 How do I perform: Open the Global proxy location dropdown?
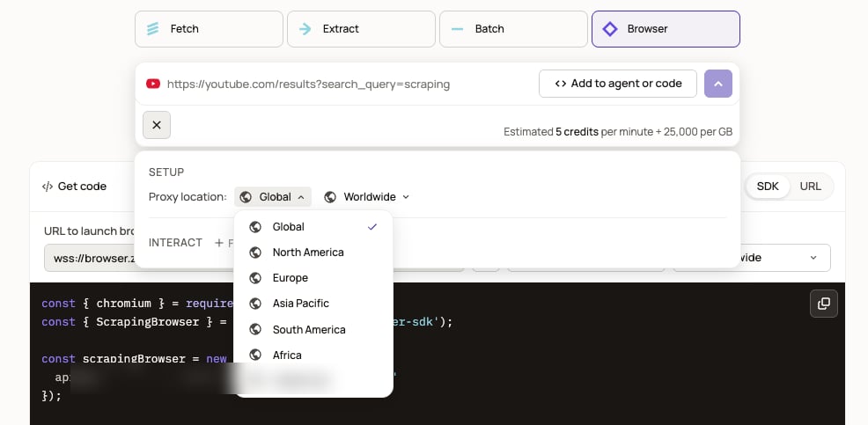pyautogui.click(x=273, y=197)
